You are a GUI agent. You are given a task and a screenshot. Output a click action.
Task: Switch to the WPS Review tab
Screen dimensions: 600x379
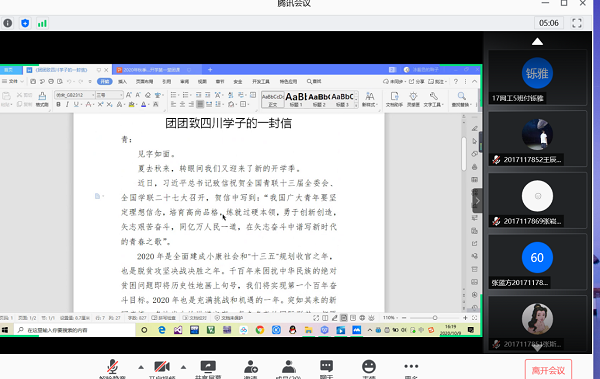(184, 81)
